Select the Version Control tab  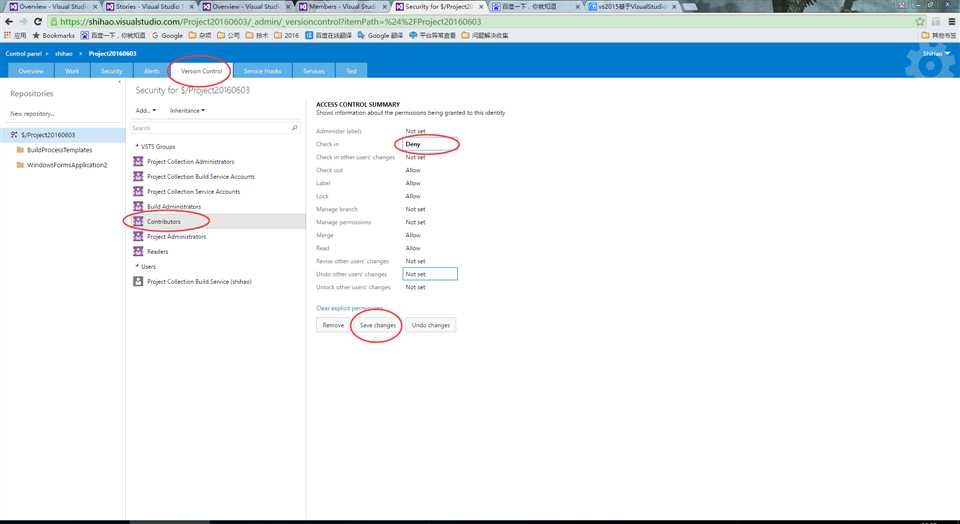point(201,71)
